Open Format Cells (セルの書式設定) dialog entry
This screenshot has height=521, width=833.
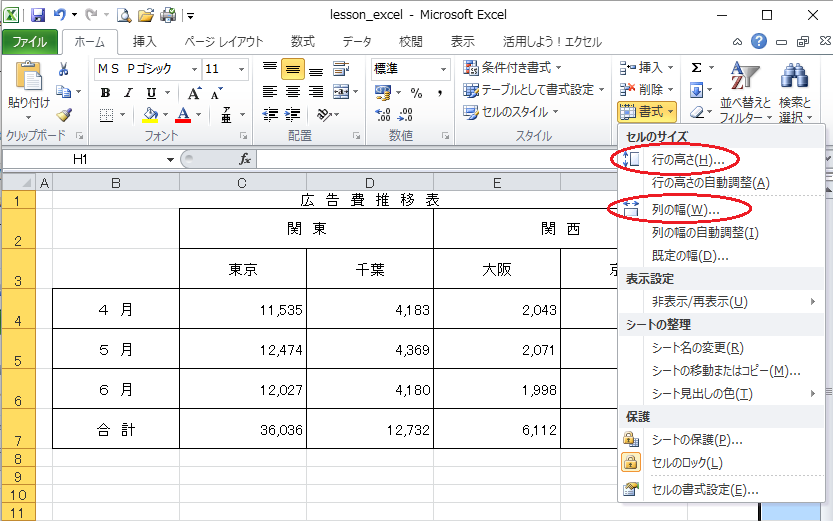pos(721,490)
